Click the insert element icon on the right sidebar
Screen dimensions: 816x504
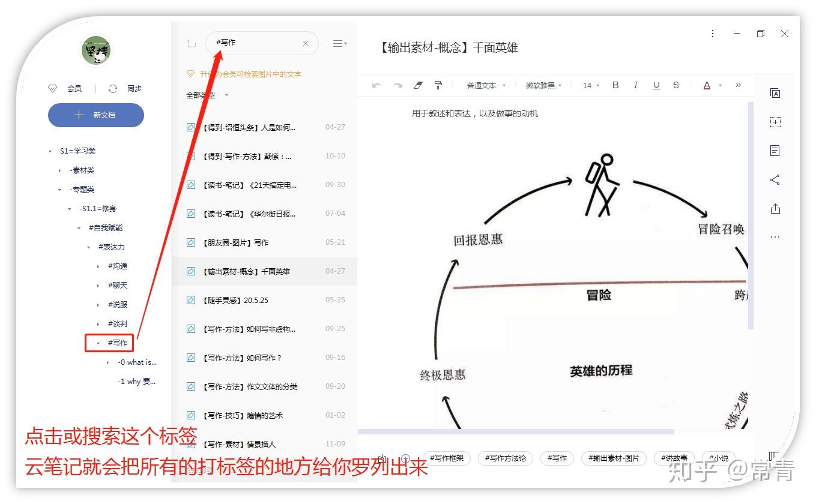(775, 122)
